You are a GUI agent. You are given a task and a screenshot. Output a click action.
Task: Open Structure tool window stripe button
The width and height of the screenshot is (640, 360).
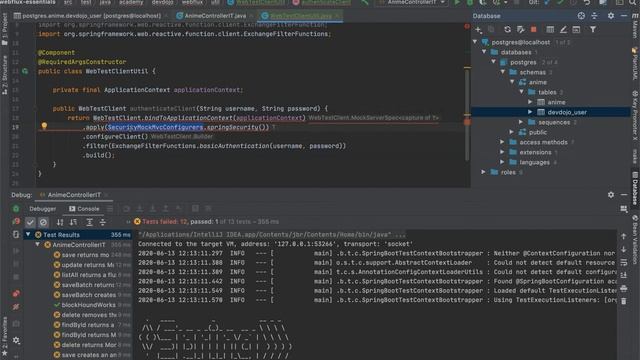click(x=4, y=76)
